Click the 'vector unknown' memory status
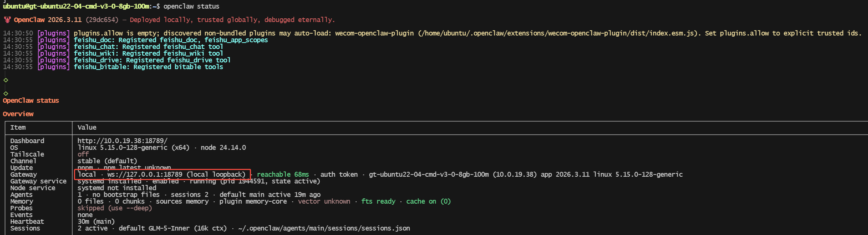Image resolution: width=868 pixels, height=235 pixels. pos(324,201)
